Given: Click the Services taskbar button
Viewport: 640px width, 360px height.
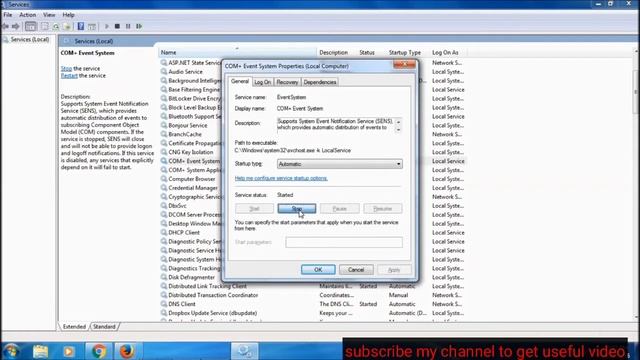Looking at the screenshot, I should (x=244, y=351).
